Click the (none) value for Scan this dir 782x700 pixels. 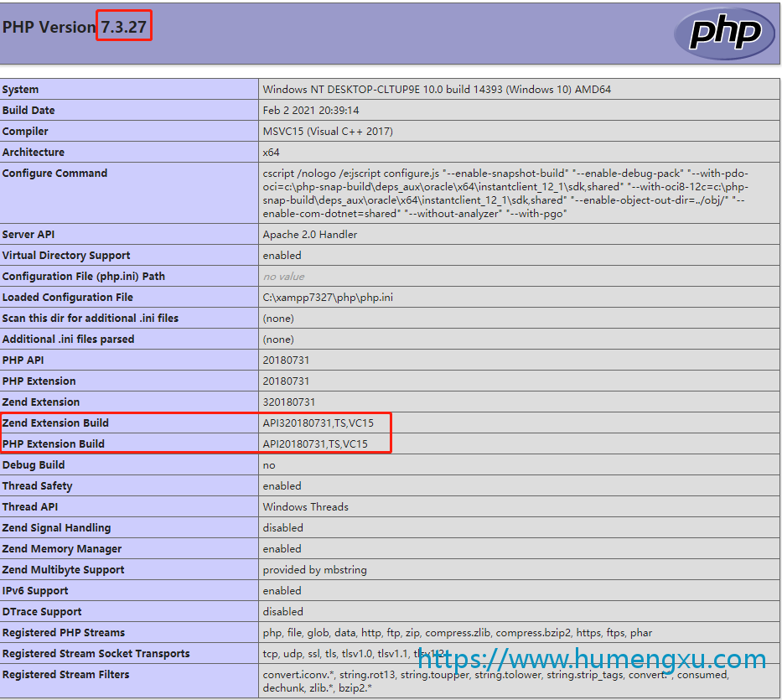coord(278,318)
